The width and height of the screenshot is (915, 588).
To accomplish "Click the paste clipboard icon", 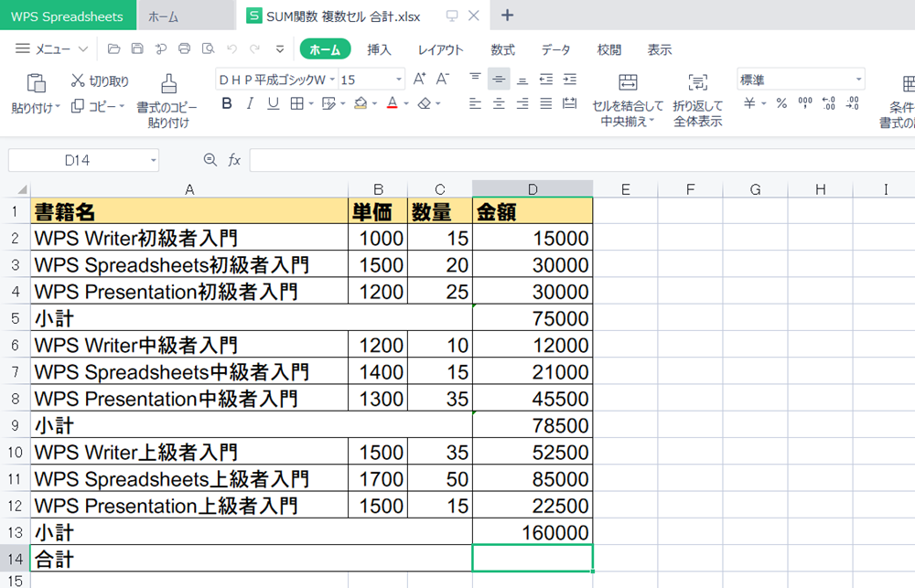I will click(x=37, y=83).
